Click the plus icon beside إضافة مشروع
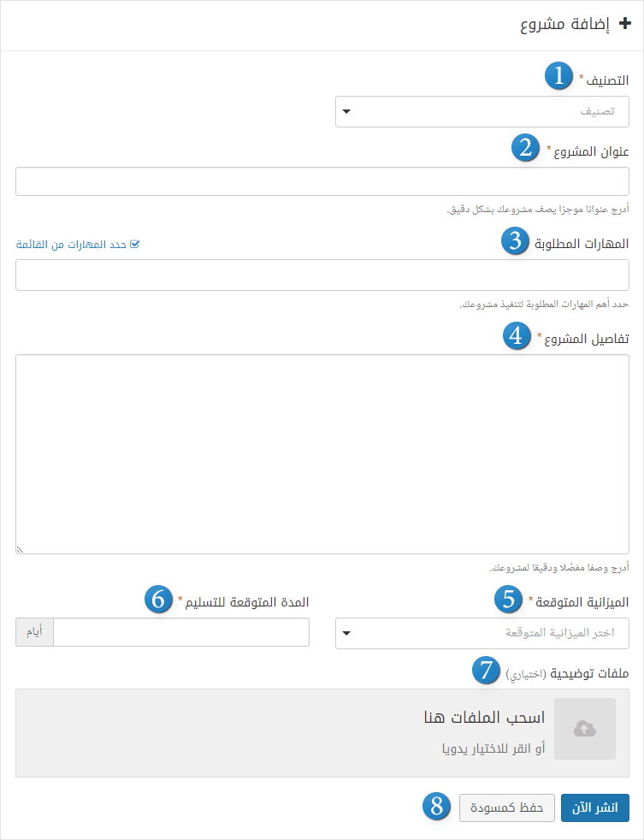The width and height of the screenshot is (644, 840). [x=624, y=24]
